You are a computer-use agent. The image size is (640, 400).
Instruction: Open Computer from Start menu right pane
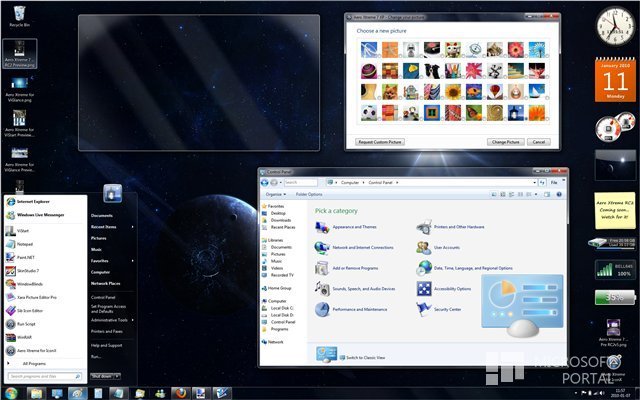(x=100, y=272)
